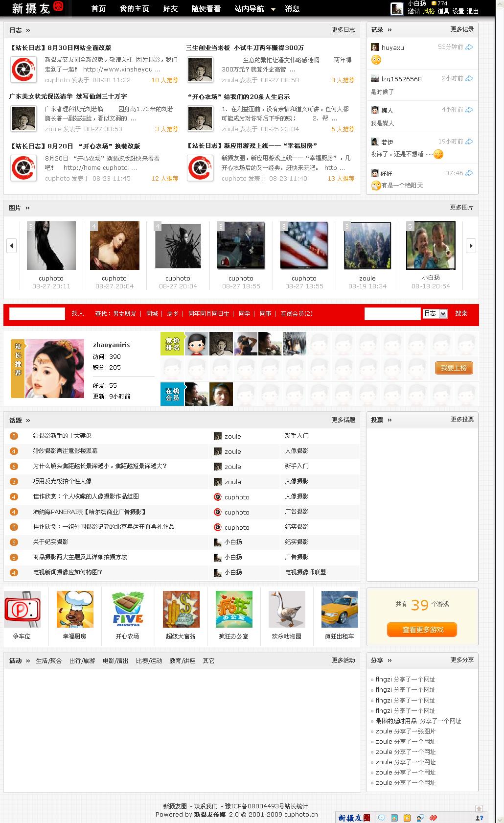504x823 pixels.
Task: Open the 欢乐动物园 goose game icon
Action: tap(287, 609)
